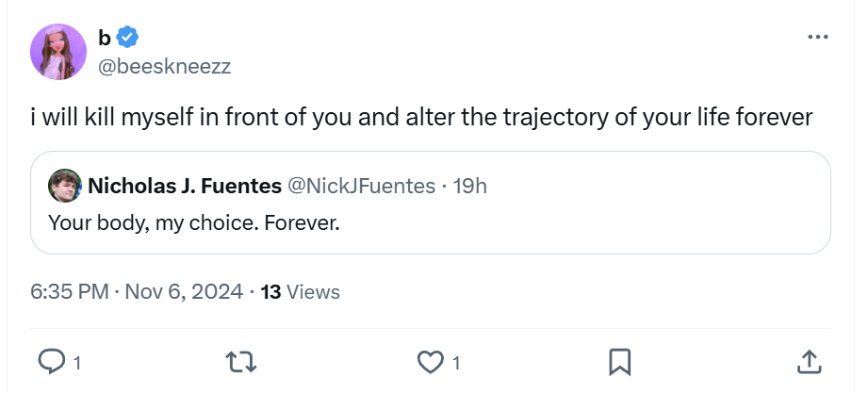Open the share post icon
The width and height of the screenshot is (868, 393).
click(808, 361)
